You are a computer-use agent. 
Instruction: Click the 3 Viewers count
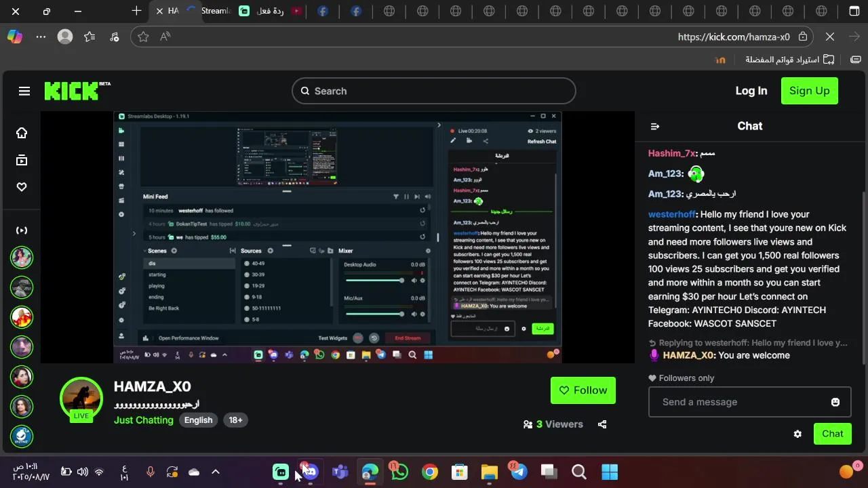[559, 424]
